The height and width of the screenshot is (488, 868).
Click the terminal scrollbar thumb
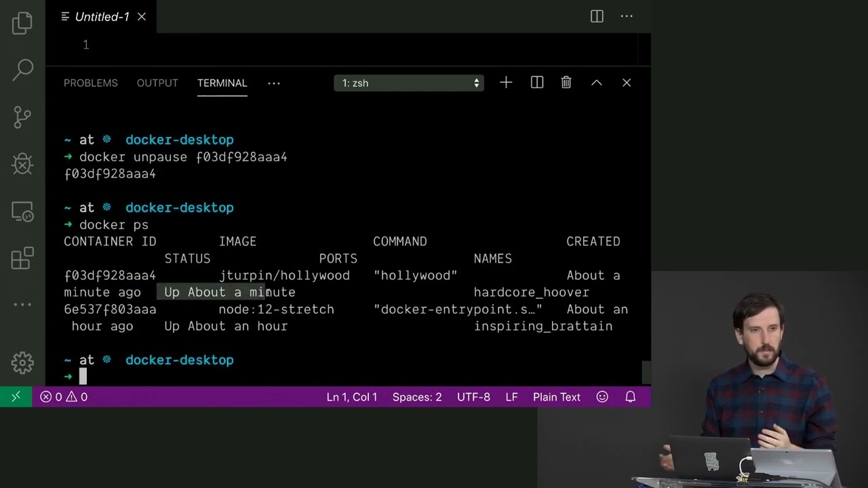click(646, 372)
